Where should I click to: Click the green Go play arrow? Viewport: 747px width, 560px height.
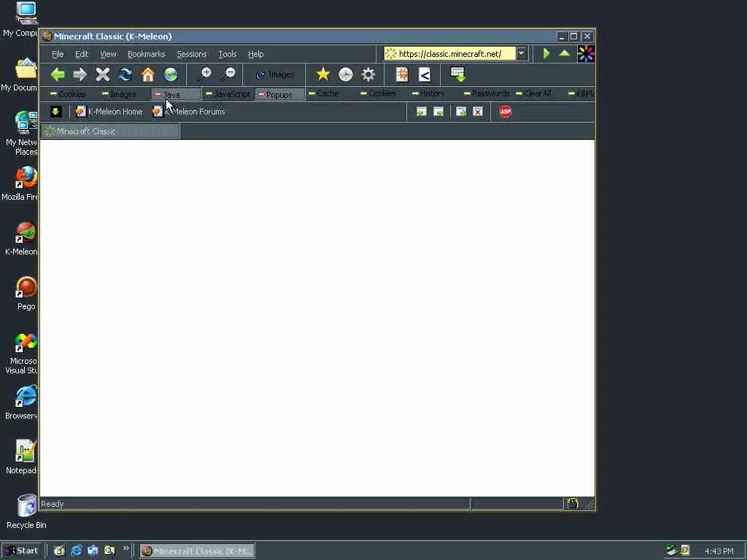tap(546, 53)
